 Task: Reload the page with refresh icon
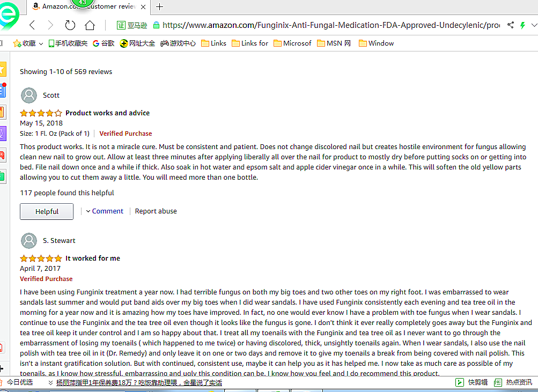click(70, 25)
